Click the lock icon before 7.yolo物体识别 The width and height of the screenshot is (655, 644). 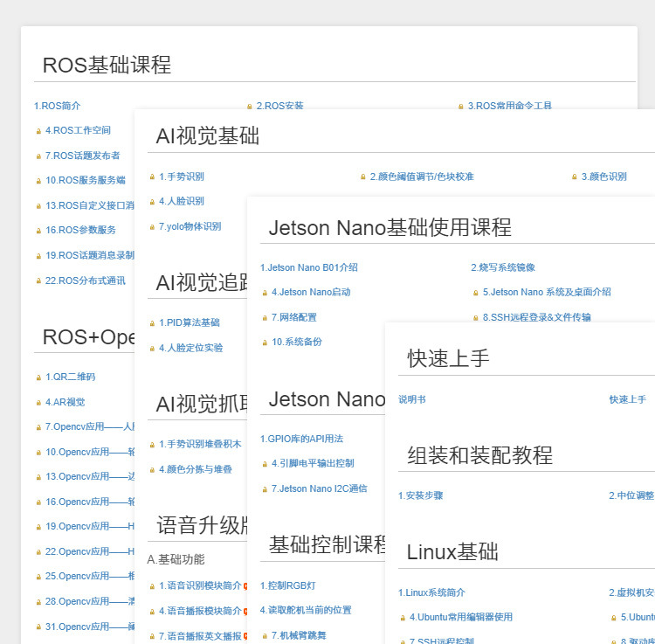click(x=152, y=227)
